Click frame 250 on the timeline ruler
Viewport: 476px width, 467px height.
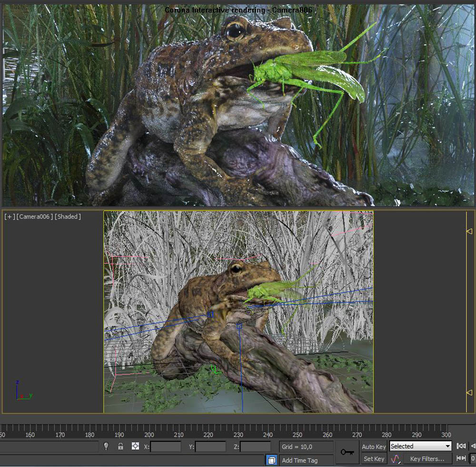[x=297, y=435]
